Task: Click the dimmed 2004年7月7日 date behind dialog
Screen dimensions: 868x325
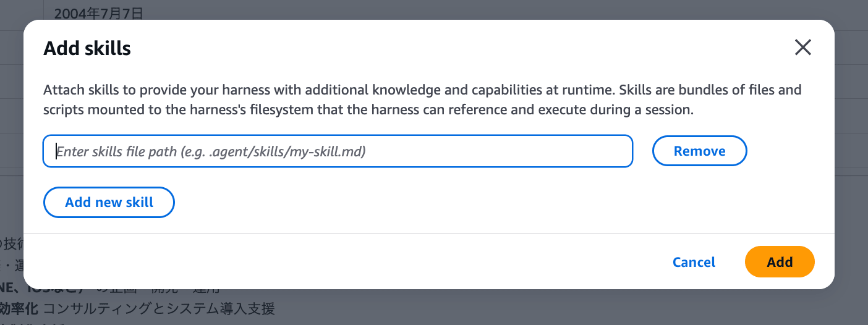Action: 98,12
